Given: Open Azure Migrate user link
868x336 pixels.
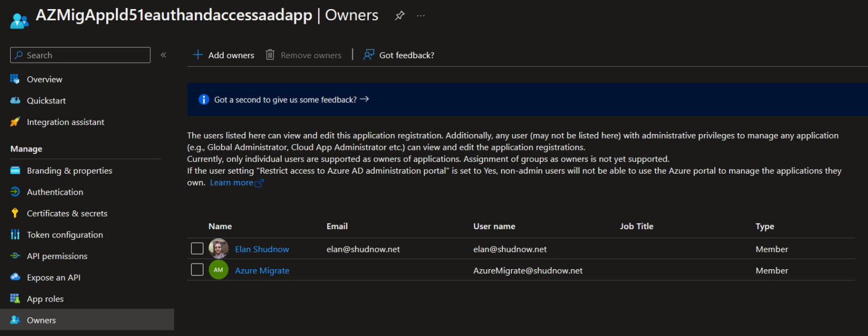Looking at the screenshot, I should (x=262, y=271).
